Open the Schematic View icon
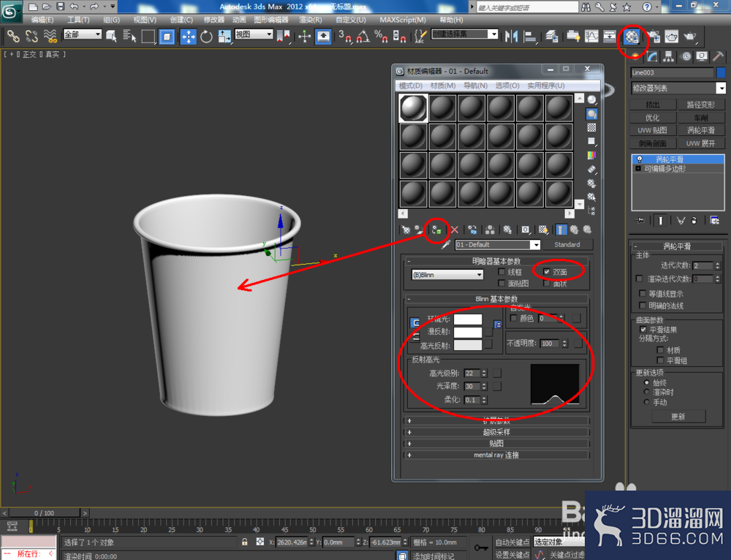The height and width of the screenshot is (560, 731). tap(610, 37)
